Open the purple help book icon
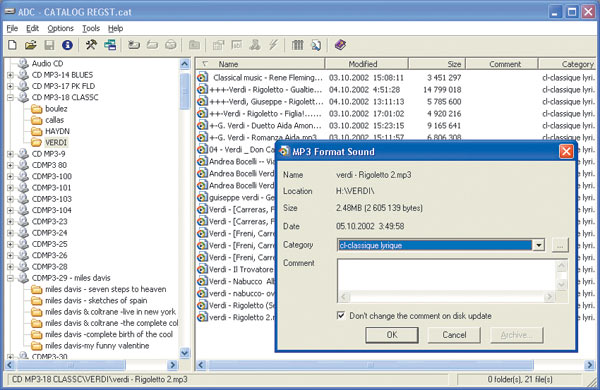Screen dimensions: 600x390 click(x=340, y=45)
